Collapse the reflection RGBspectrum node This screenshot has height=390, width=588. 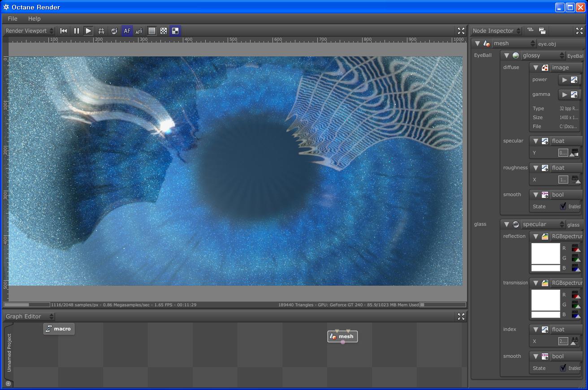coord(536,236)
